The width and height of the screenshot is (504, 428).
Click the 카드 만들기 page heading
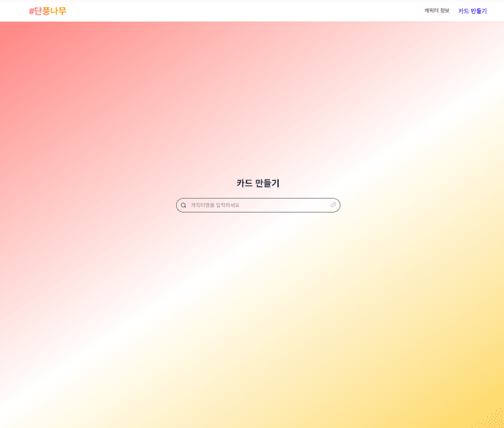[x=258, y=183]
